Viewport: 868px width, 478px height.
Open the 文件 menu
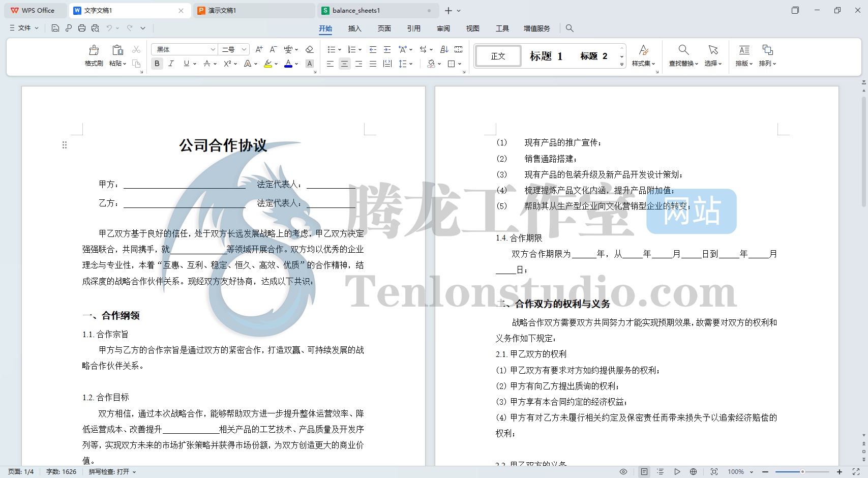coord(23,28)
